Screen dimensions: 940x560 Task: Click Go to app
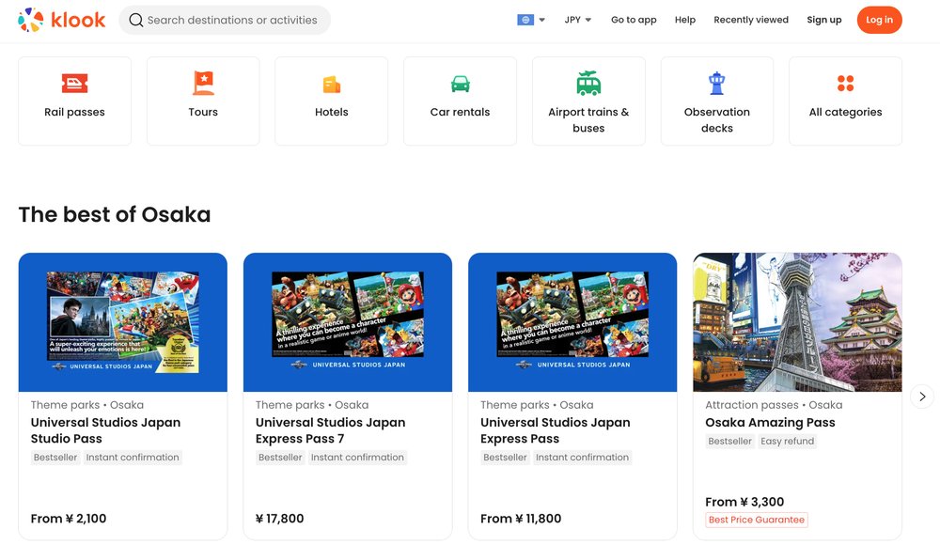[x=634, y=19]
